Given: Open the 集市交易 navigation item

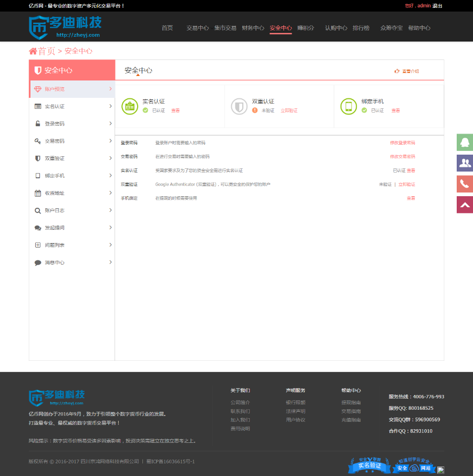Looking at the screenshot, I should coord(225,28).
